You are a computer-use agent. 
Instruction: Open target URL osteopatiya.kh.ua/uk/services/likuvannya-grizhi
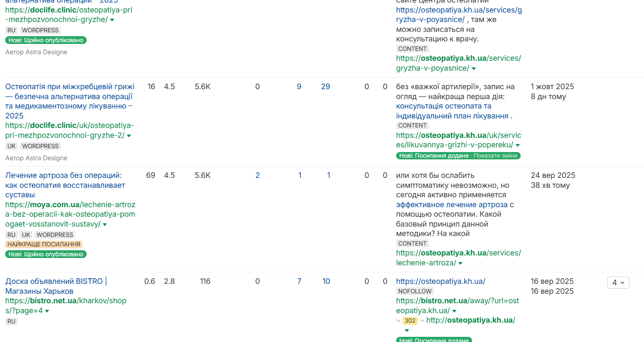(459, 140)
